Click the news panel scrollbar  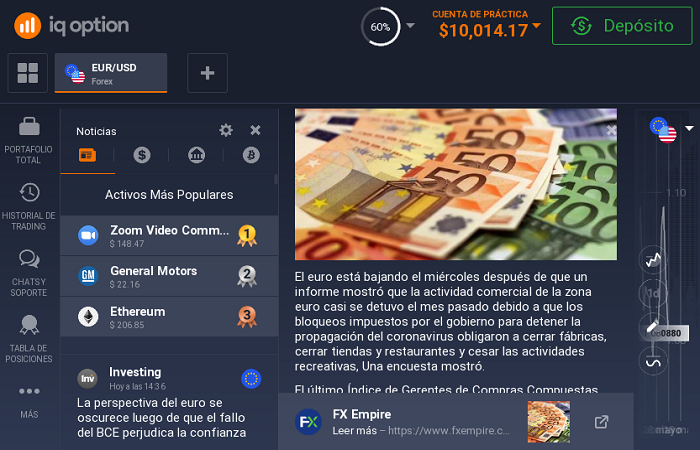276,179
